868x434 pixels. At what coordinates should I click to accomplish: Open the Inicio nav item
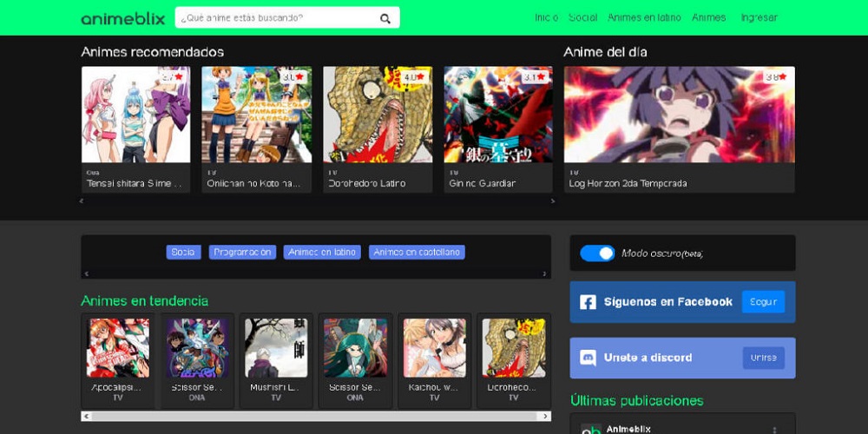(546, 17)
